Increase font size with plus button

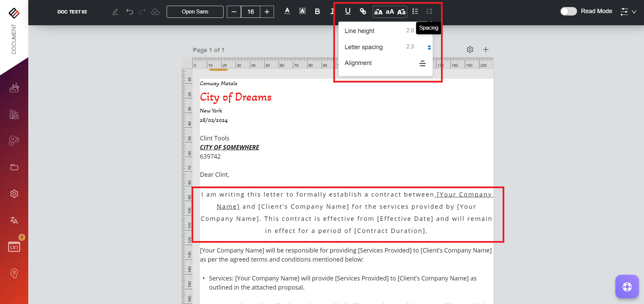pos(267,12)
